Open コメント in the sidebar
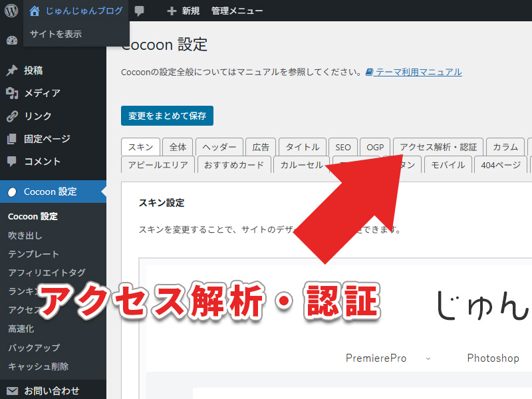Image resolution: width=532 pixels, height=399 pixels. tap(42, 162)
